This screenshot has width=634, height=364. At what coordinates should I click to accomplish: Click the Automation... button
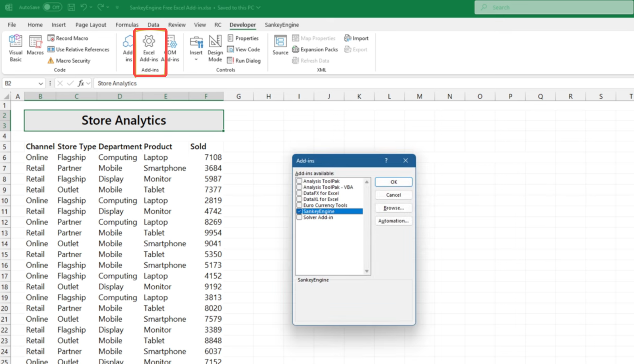coord(394,221)
